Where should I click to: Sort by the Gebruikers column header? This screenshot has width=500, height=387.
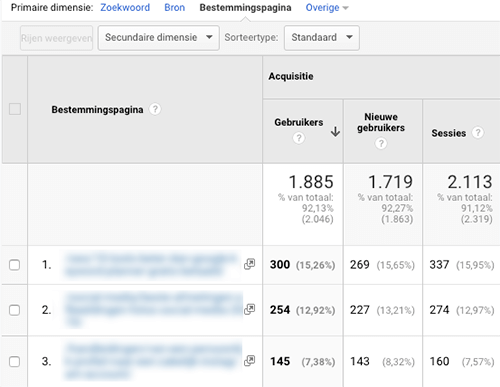299,122
